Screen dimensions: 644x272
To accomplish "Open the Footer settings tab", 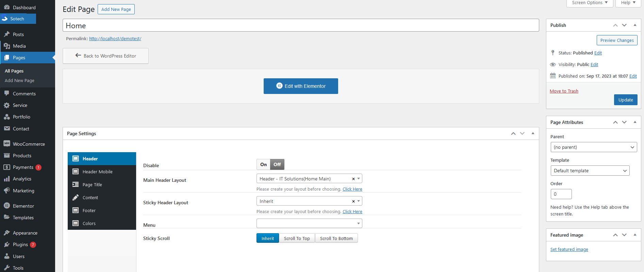I will point(89,210).
